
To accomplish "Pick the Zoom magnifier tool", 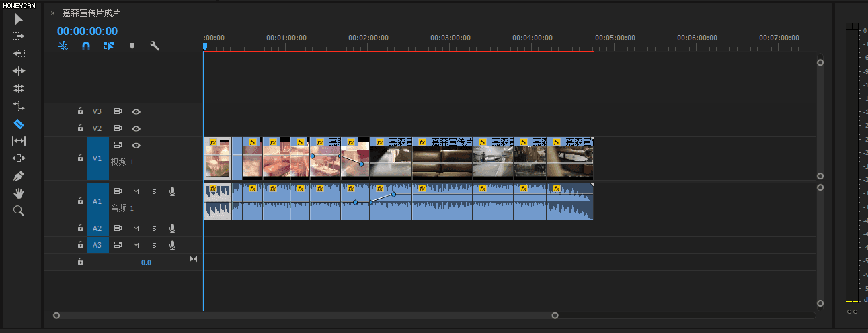I will pyautogui.click(x=19, y=211).
